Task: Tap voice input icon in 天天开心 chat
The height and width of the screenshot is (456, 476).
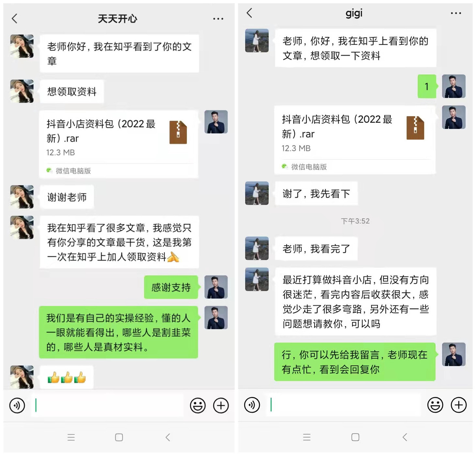Action: pyautogui.click(x=17, y=405)
